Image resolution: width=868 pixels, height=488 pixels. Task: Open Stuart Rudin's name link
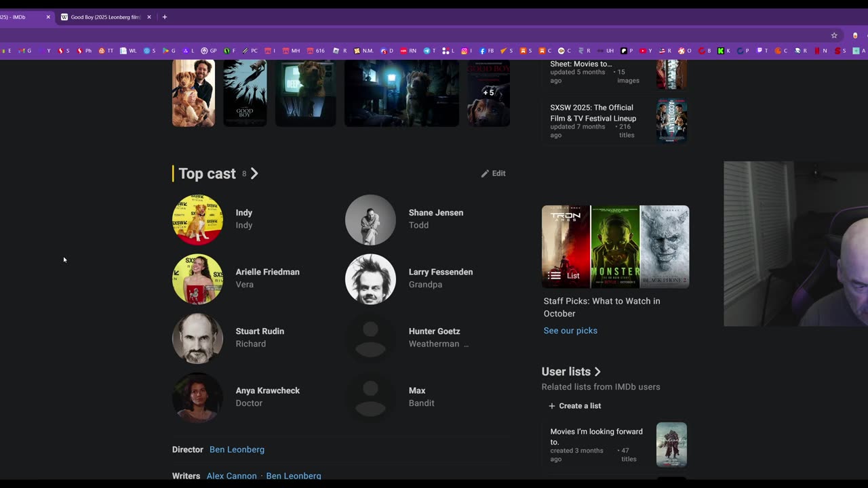tap(260, 331)
